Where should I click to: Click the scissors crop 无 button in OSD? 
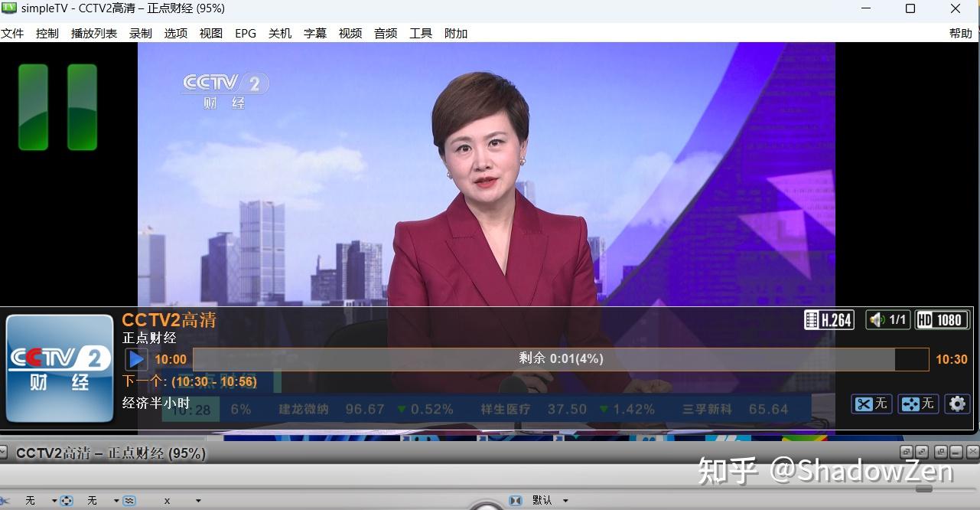(871, 404)
